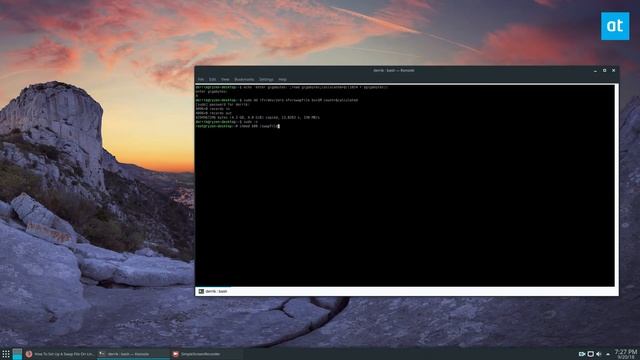The width and height of the screenshot is (640, 360).
Task: Expand the hidden system tray icons arrow
Action: [608, 354]
